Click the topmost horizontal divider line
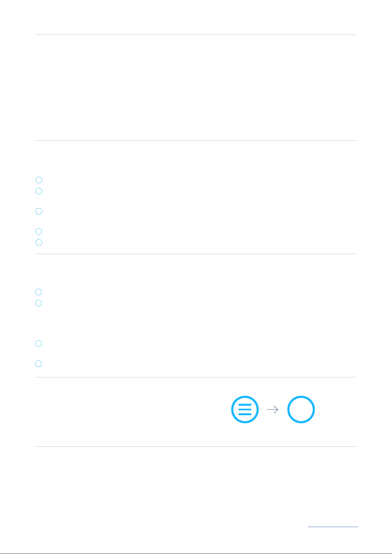 196,35
